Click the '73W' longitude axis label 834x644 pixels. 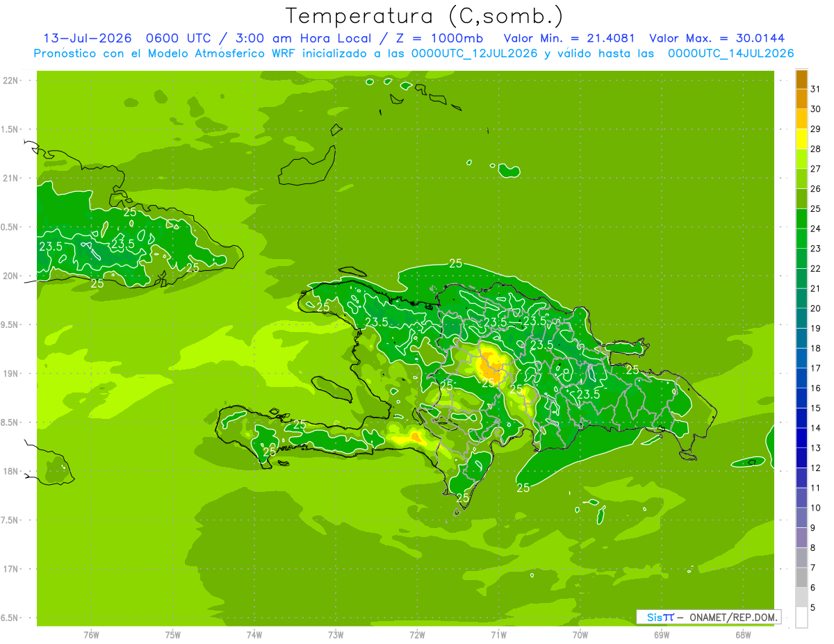pos(336,634)
